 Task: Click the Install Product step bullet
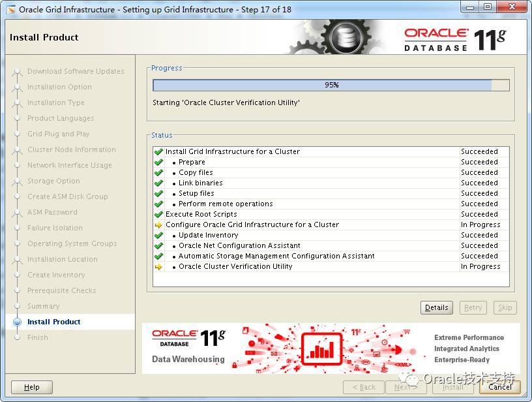point(17,322)
